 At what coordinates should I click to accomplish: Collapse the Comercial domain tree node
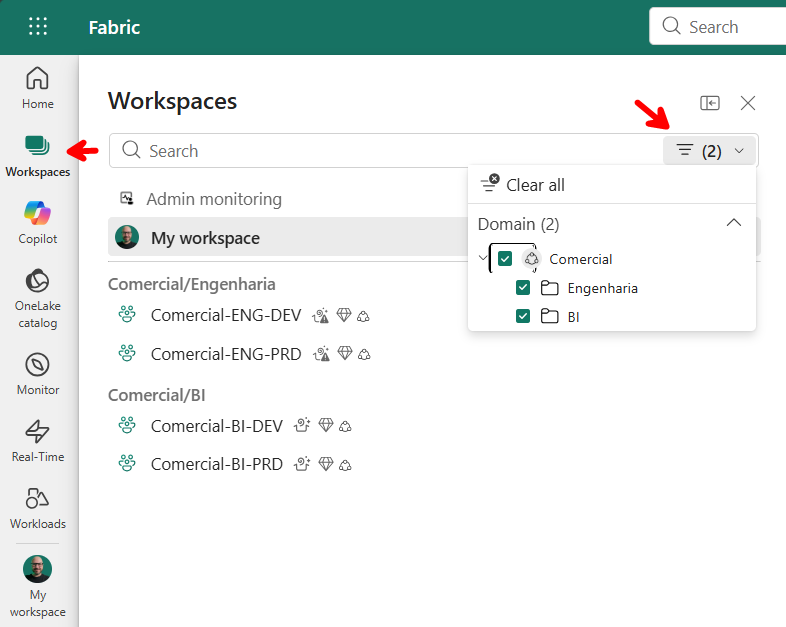pyautogui.click(x=483, y=259)
